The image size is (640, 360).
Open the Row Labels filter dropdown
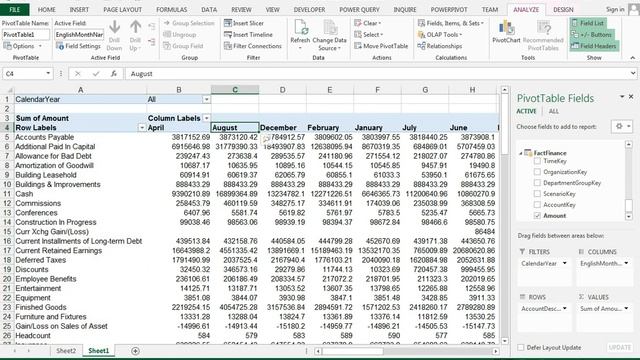pyautogui.click(x=142, y=128)
